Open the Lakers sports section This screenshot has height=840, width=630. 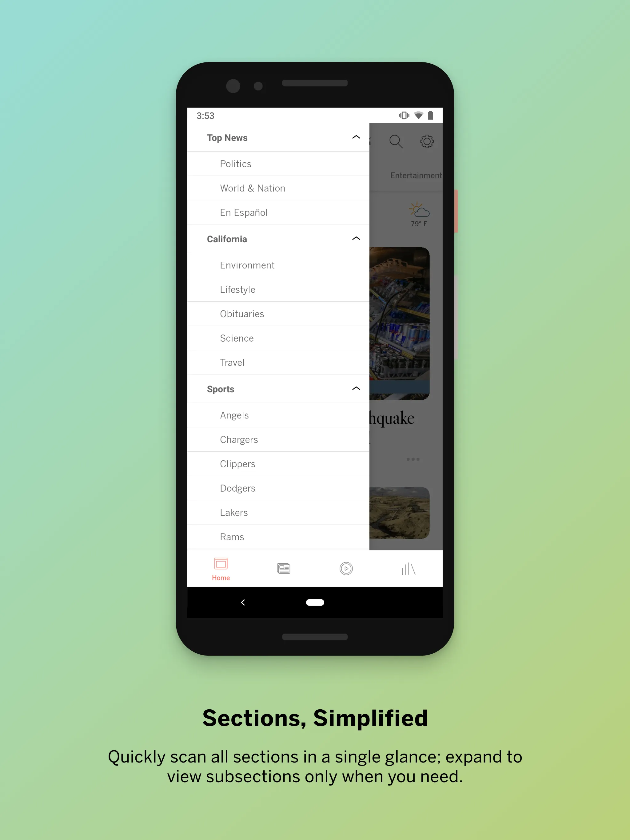click(x=233, y=513)
